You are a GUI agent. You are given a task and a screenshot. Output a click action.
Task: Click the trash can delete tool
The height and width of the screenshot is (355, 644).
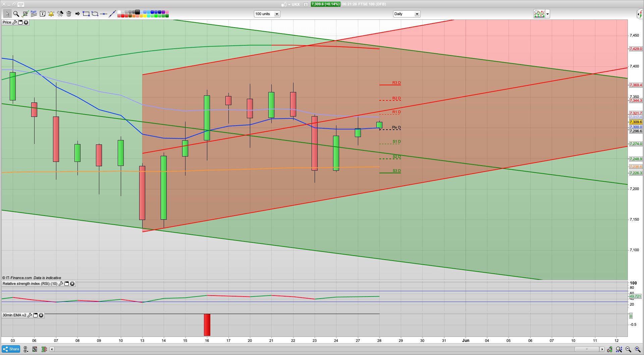tap(69, 14)
